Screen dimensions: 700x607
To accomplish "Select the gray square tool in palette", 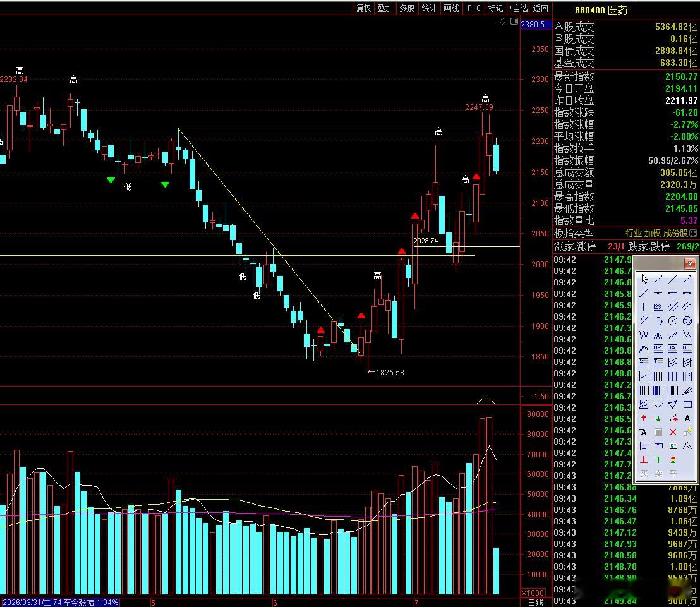I will [658, 431].
